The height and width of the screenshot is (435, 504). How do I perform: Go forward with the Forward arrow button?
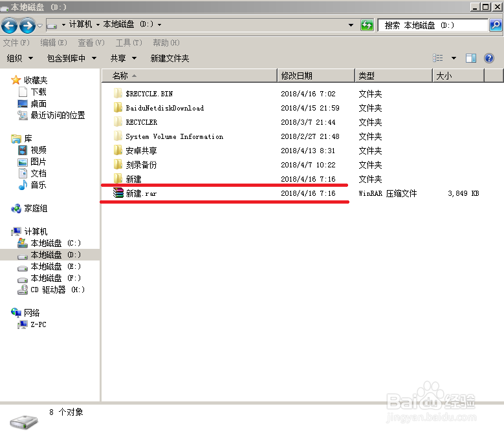27,25
